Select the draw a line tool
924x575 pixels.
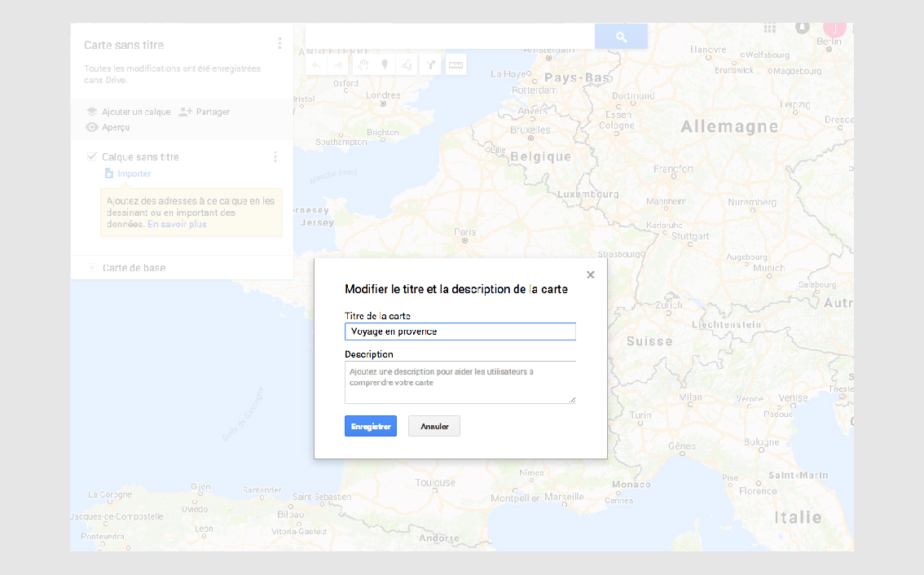[x=407, y=65]
